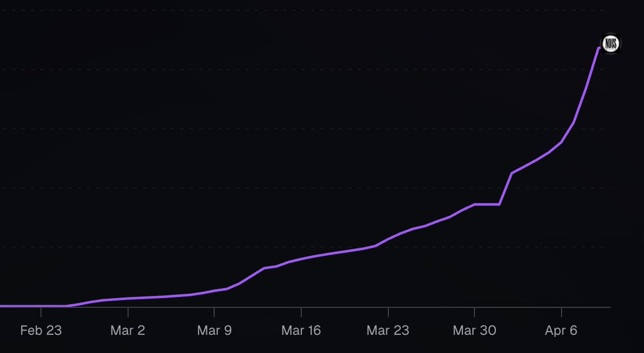Select the Mar 30 axis label
Screen dimensions: 644x353
point(474,330)
